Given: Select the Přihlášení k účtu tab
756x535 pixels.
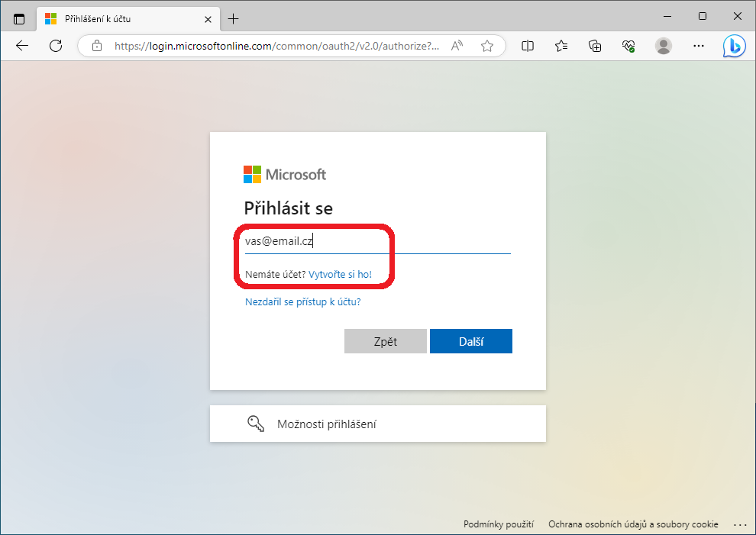Looking at the screenshot, I should pos(128,19).
